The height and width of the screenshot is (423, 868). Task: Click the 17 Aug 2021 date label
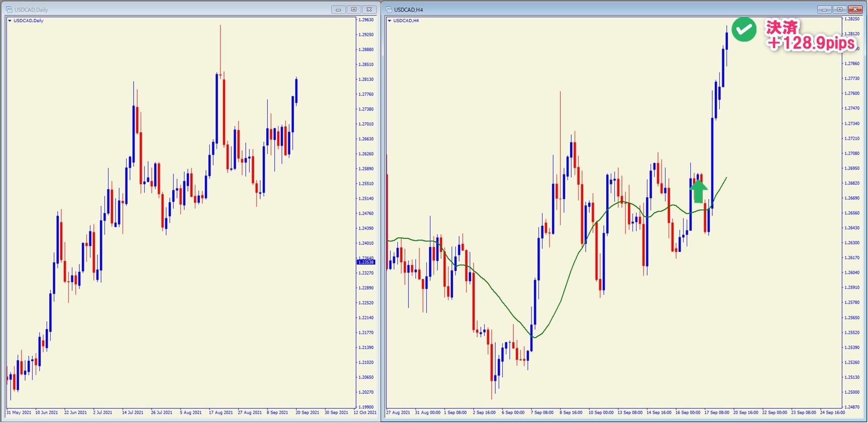click(x=221, y=412)
